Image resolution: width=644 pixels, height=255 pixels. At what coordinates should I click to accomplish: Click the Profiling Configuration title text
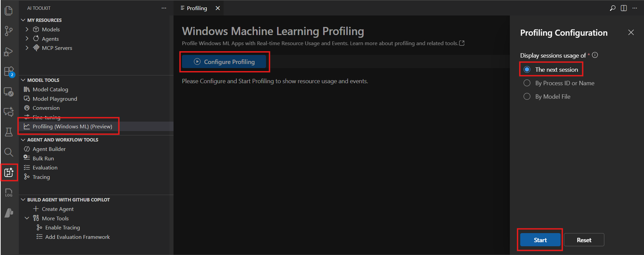564,33
